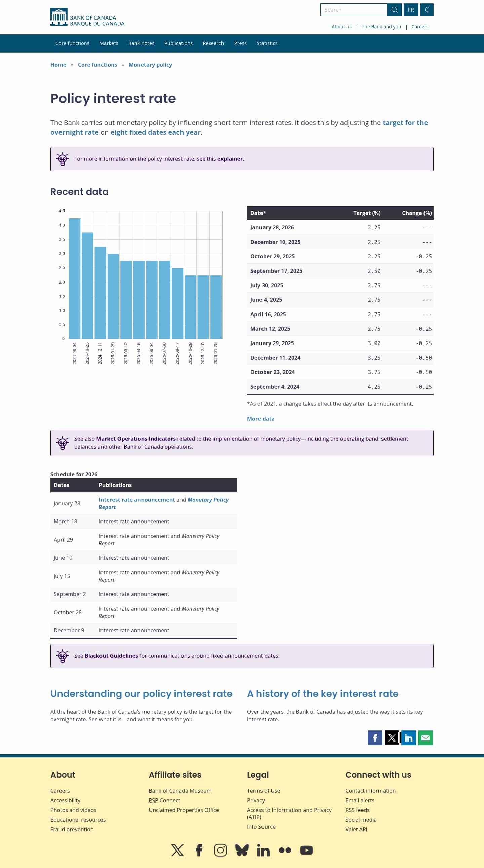The height and width of the screenshot is (868, 484).
Task: Open the Publications menu
Action: [178, 43]
